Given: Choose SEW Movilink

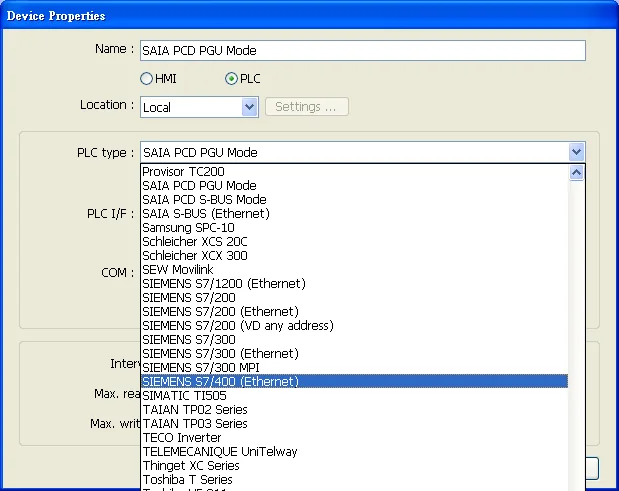Looking at the screenshot, I should (x=355, y=270).
